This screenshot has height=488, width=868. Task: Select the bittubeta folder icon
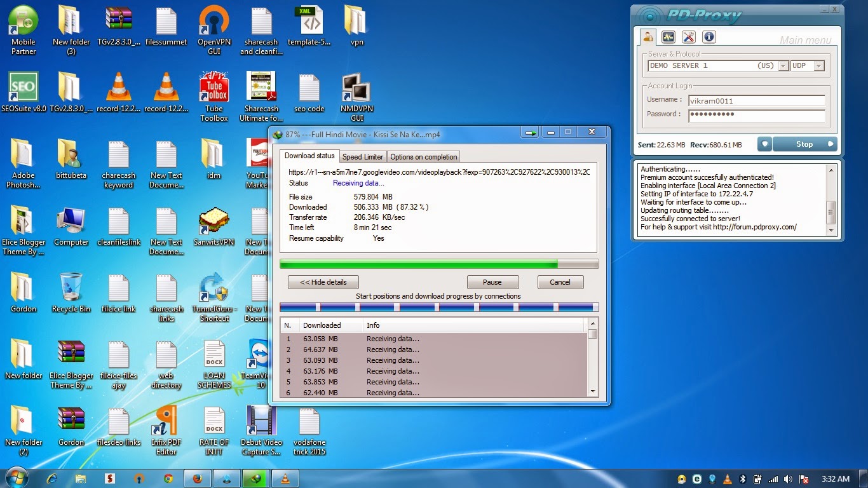(71, 159)
